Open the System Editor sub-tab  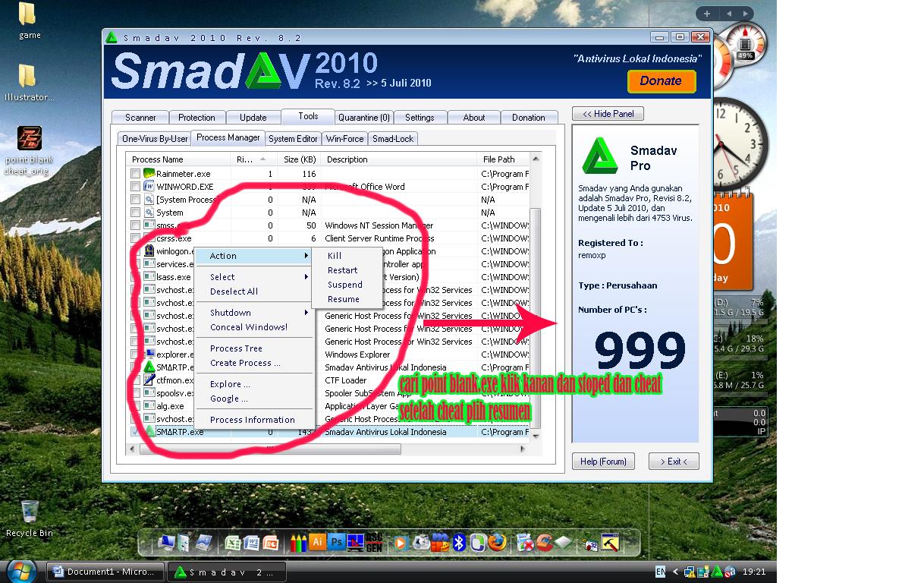point(294,139)
